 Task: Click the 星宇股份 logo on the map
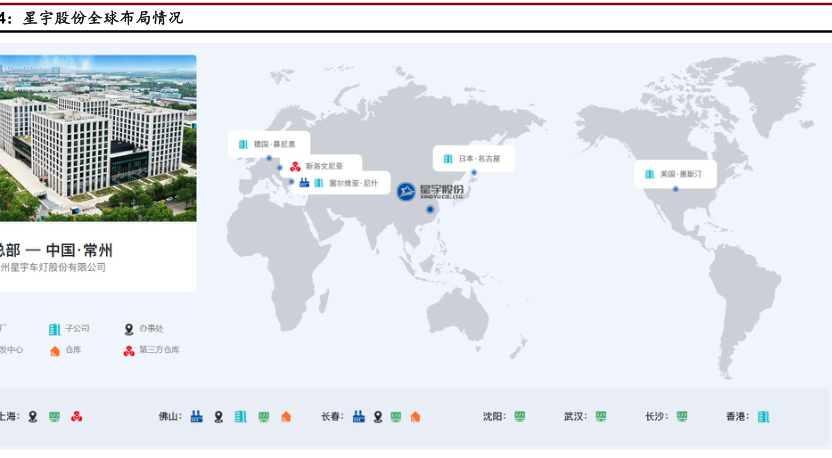point(431,191)
